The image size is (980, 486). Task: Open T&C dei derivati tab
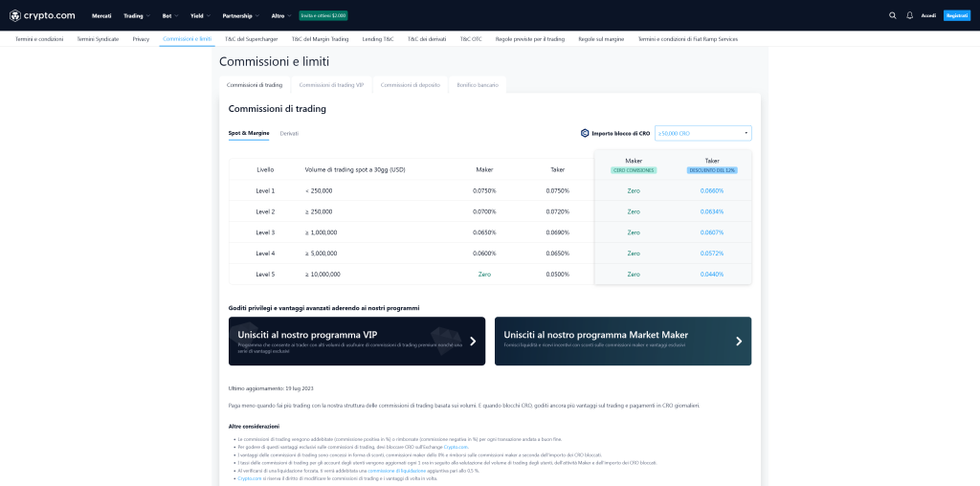(427, 38)
